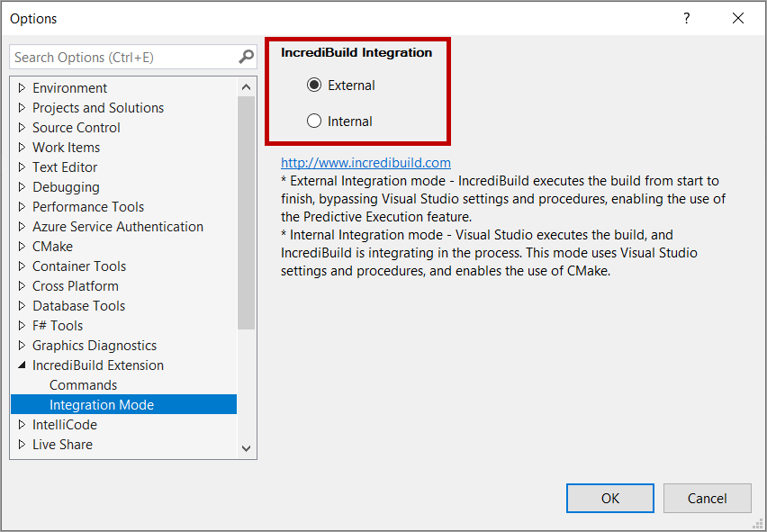This screenshot has height=532, width=767.
Task: Select the Integration Mode page
Action: coord(102,405)
